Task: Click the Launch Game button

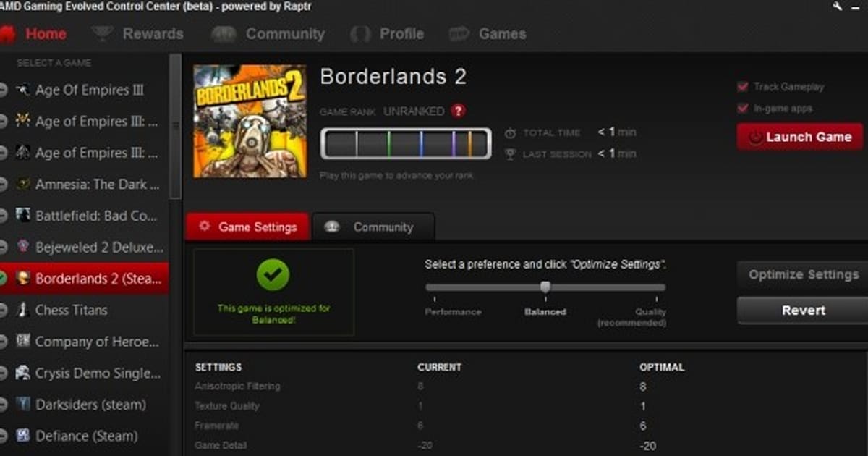Action: (x=800, y=137)
